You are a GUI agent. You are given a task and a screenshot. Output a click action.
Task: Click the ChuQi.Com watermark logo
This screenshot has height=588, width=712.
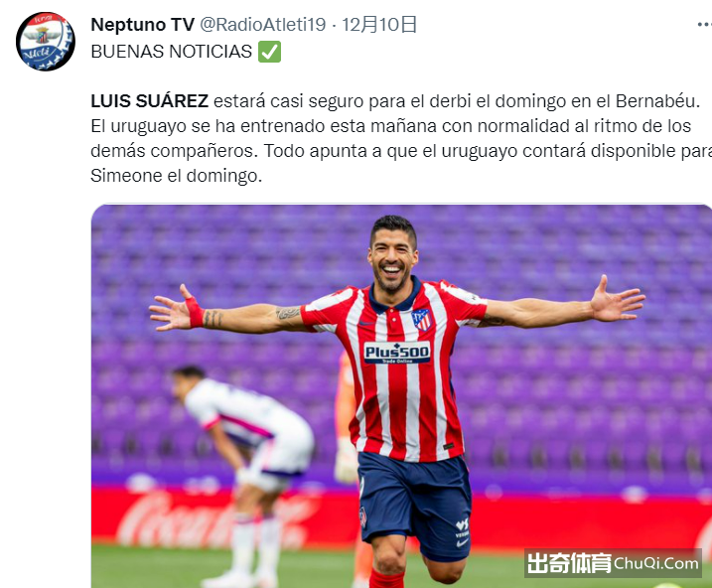[613, 563]
